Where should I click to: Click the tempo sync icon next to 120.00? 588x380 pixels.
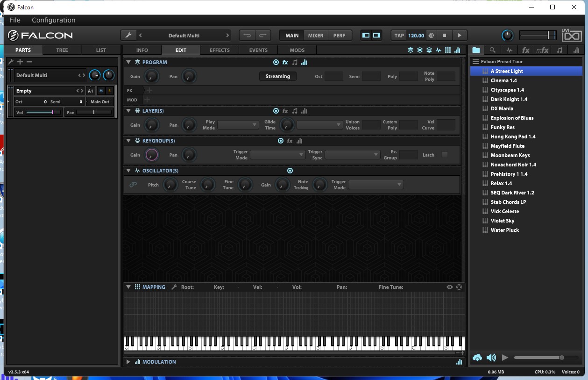431,36
